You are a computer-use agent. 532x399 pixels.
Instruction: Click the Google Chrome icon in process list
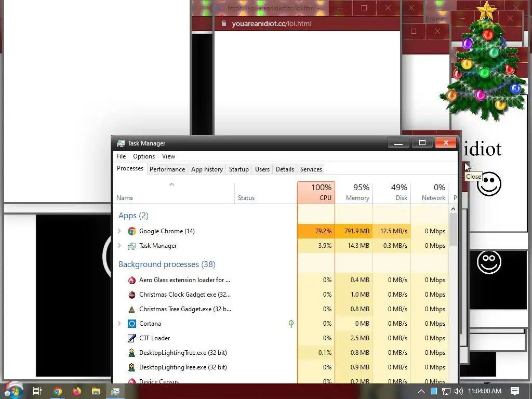[131, 231]
